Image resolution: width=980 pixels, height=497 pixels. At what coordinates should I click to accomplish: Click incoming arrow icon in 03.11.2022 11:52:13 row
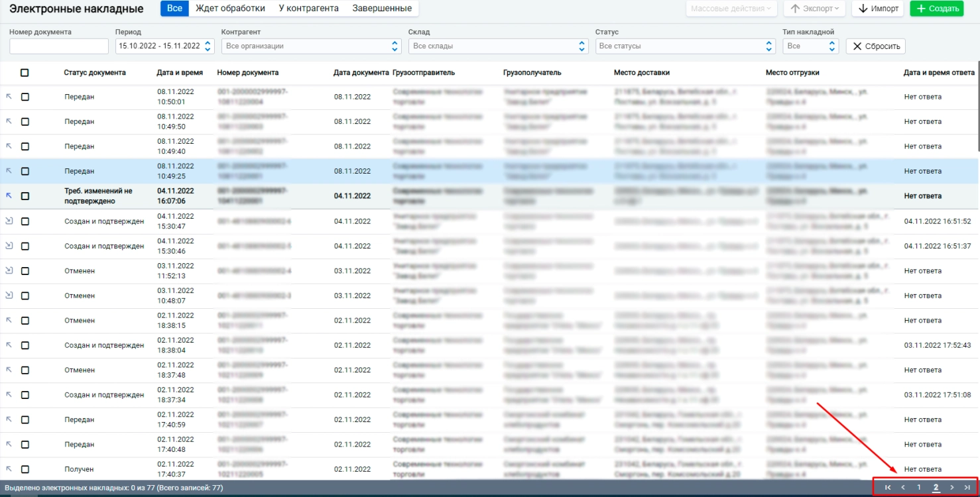coord(9,270)
